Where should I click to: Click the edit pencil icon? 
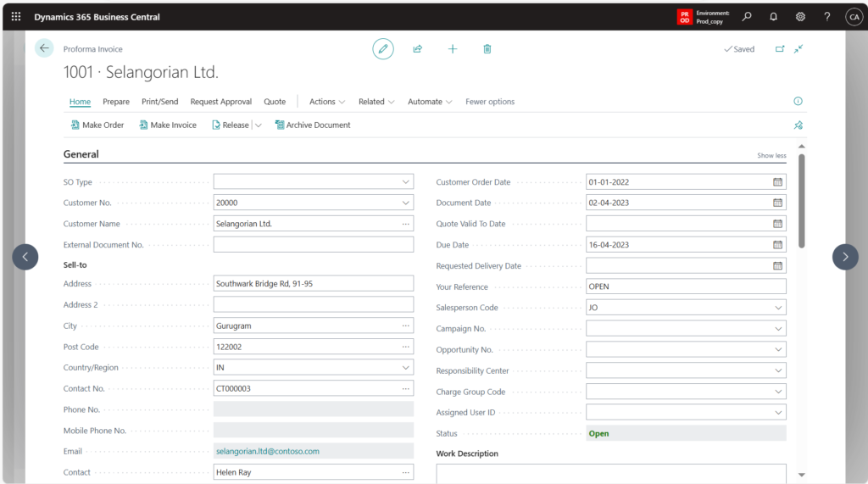[383, 48]
